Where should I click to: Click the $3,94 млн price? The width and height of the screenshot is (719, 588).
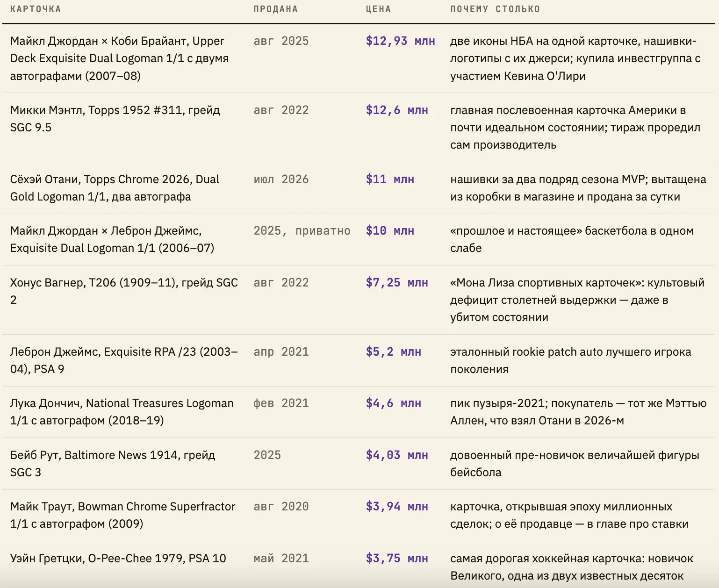(x=397, y=507)
